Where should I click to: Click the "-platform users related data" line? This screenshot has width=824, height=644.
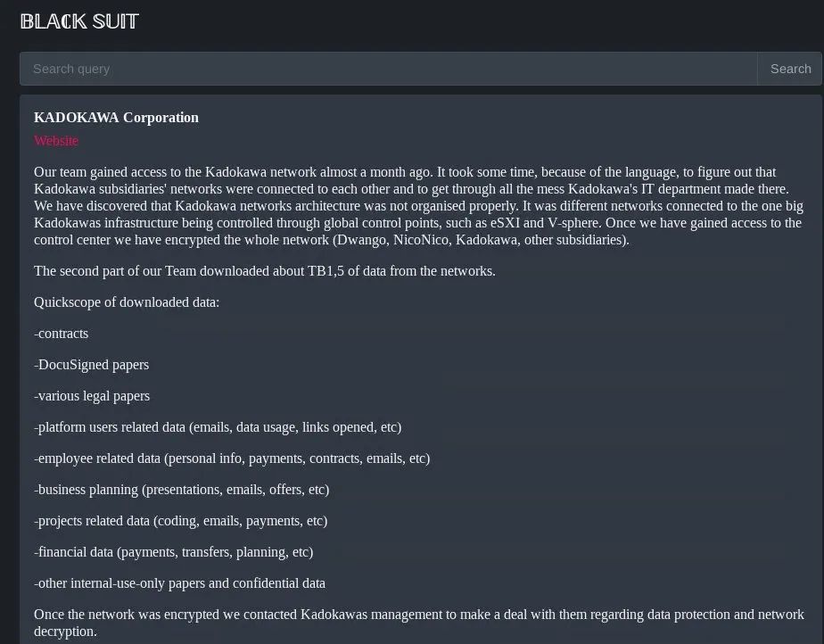click(218, 427)
